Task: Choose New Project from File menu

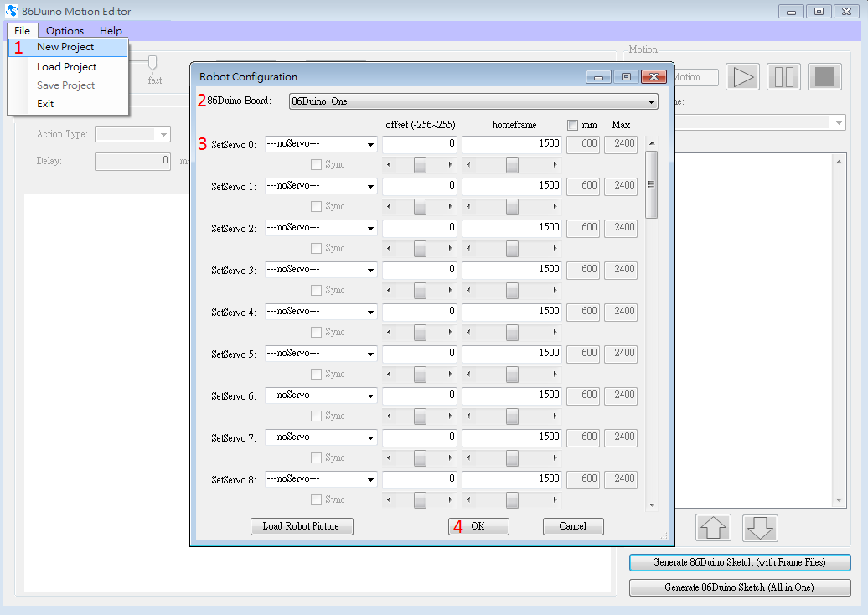Action: point(68,47)
